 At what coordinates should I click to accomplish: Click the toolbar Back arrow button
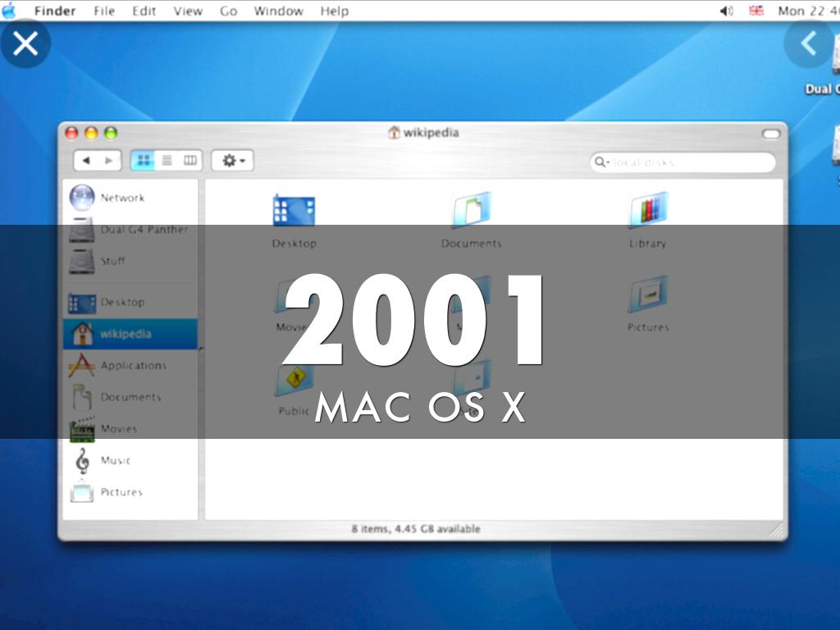tap(86, 161)
